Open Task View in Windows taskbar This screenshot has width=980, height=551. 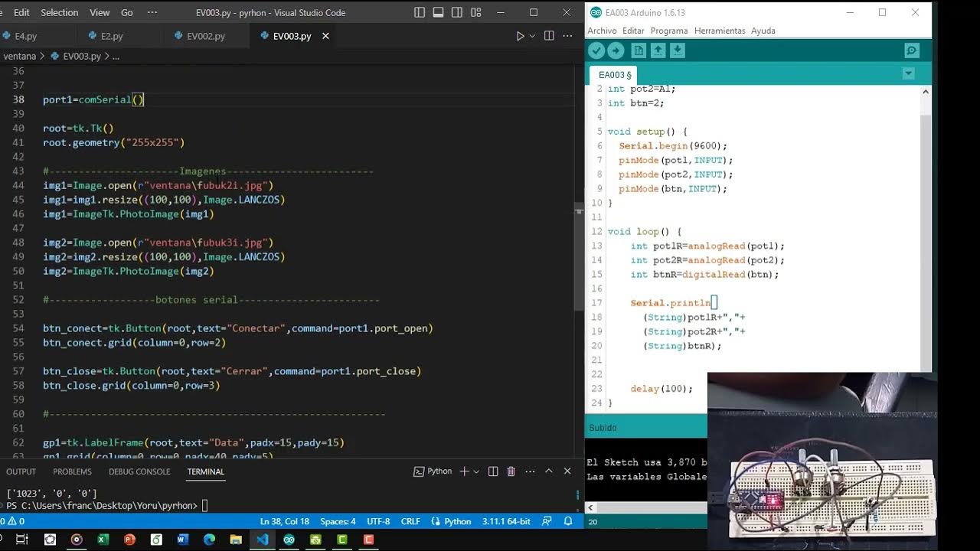(x=21, y=540)
